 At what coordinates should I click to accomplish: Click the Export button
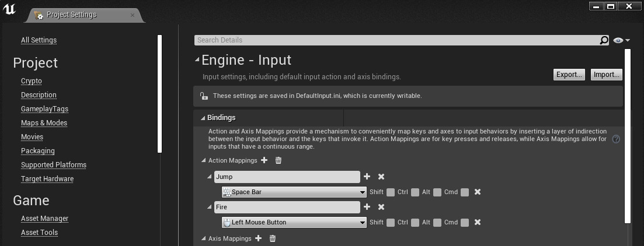pos(569,75)
